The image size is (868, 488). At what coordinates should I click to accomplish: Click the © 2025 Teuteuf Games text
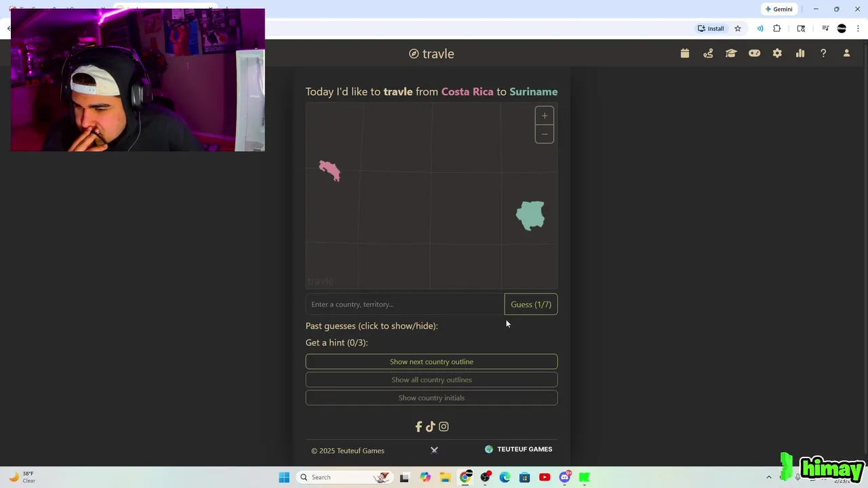tap(348, 451)
